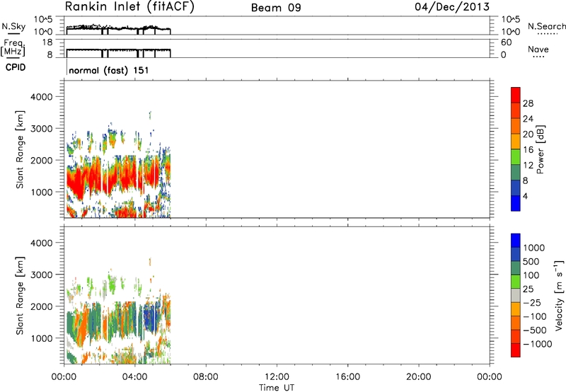Click the bright blue bottom Power colorbar segment

[x=516, y=203]
